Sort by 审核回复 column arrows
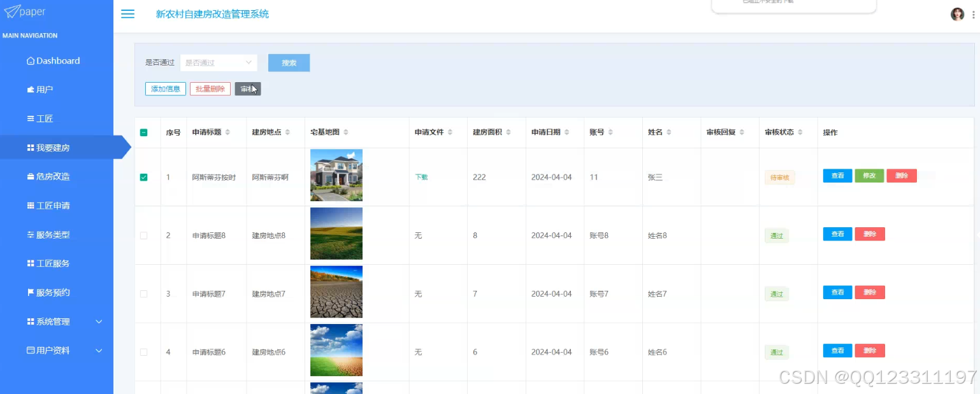This screenshot has width=980, height=394. (742, 132)
